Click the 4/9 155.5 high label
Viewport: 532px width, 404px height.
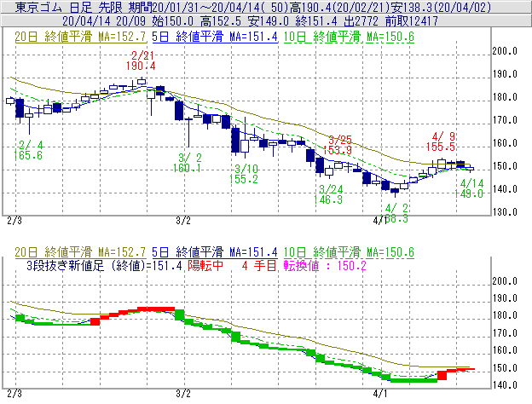click(x=441, y=141)
